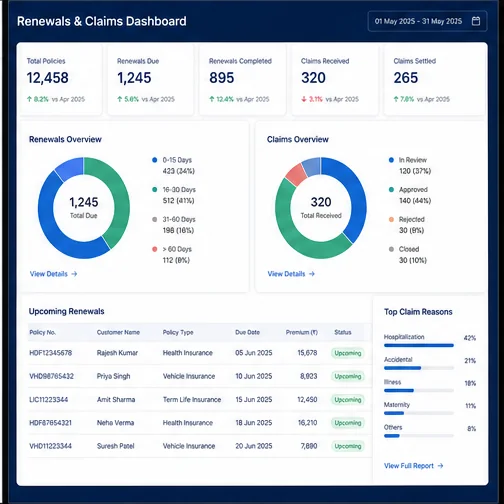Click the Upcoming badge in Amit Sharma's row
The width and height of the screenshot is (504, 504).
348,400
